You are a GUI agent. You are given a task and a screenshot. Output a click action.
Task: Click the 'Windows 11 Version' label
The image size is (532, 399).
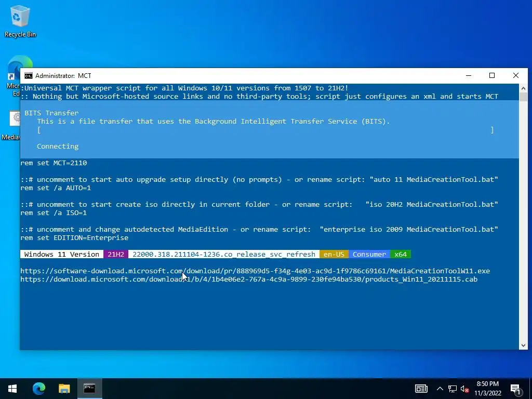[x=62, y=254]
